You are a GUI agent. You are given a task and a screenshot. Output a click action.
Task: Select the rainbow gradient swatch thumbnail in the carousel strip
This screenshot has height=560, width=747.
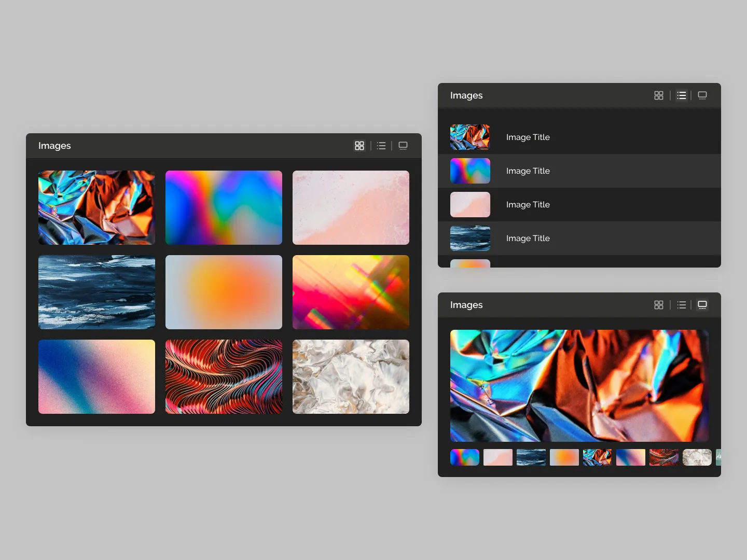464,457
